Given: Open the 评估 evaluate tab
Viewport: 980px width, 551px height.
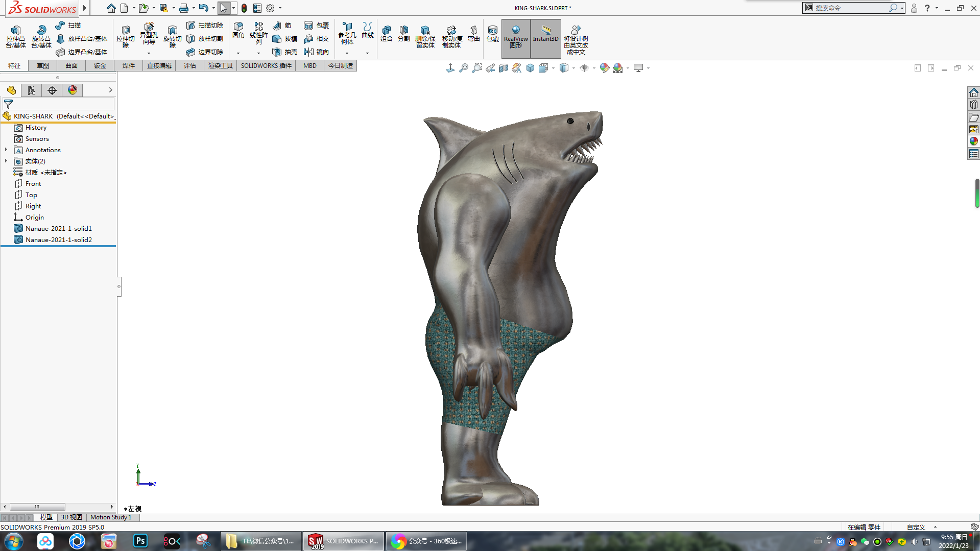Looking at the screenshot, I should click(x=190, y=66).
